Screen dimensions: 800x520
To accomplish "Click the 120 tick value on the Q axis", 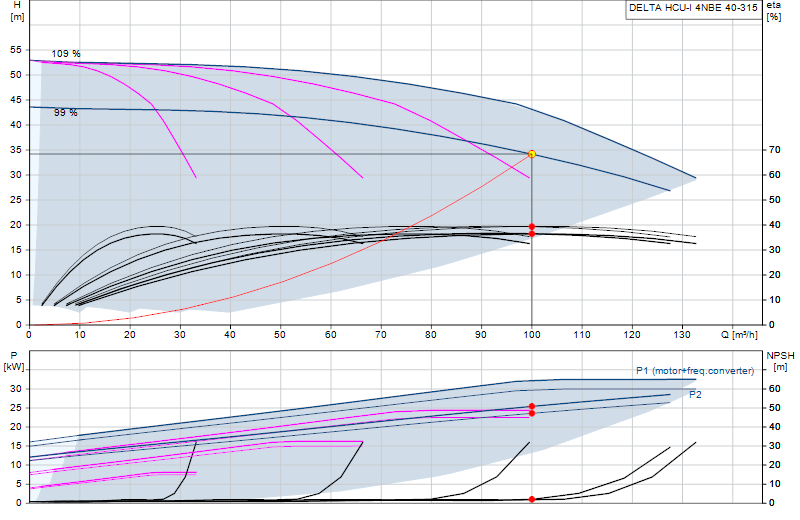I will coord(632,335).
